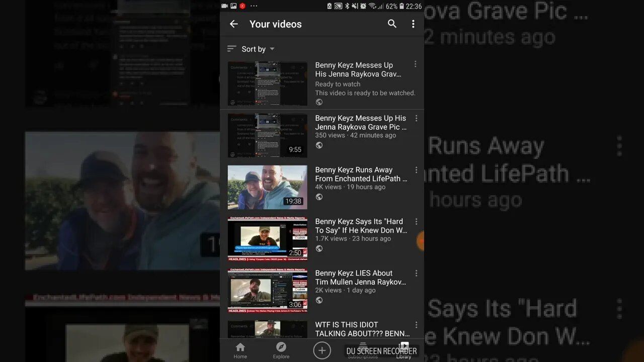Open the Ready to watch video thumbnail

pos(267,83)
